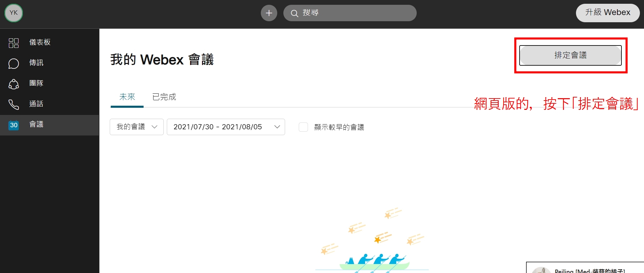
Task: Open the Peiling chat popup
Action: tap(585, 268)
